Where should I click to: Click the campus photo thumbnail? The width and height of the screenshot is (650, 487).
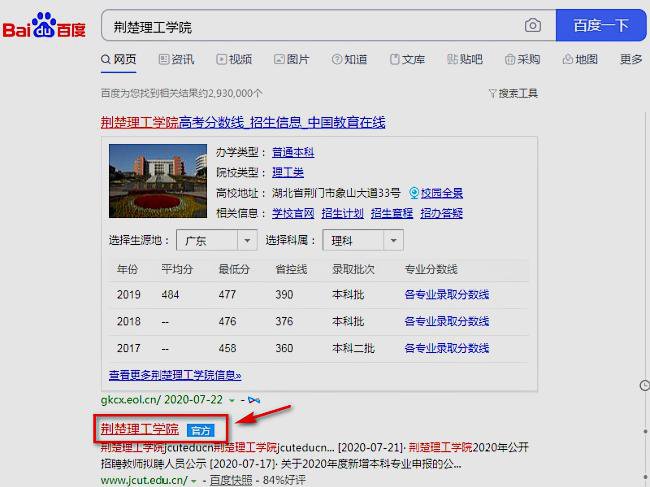[158, 181]
